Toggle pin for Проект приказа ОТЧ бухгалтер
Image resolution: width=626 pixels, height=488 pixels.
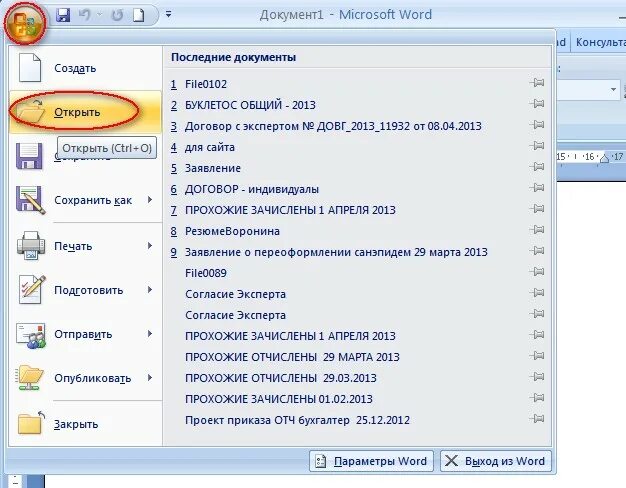tap(537, 419)
